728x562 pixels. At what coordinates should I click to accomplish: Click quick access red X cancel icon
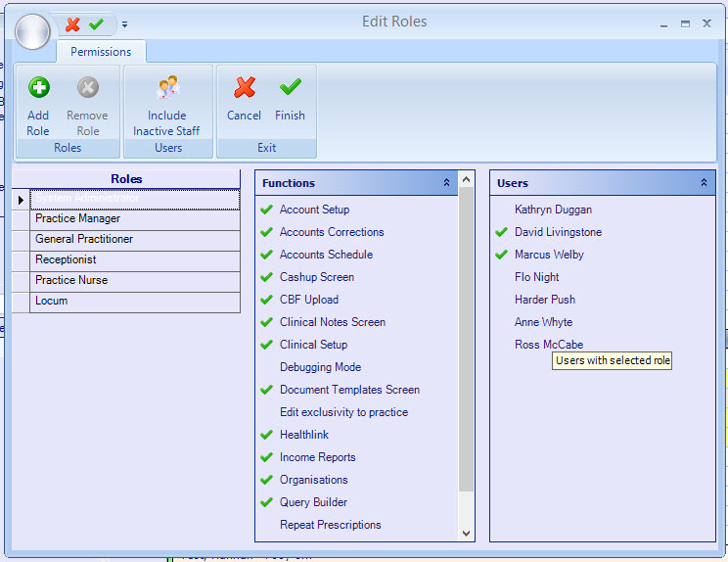[x=72, y=24]
